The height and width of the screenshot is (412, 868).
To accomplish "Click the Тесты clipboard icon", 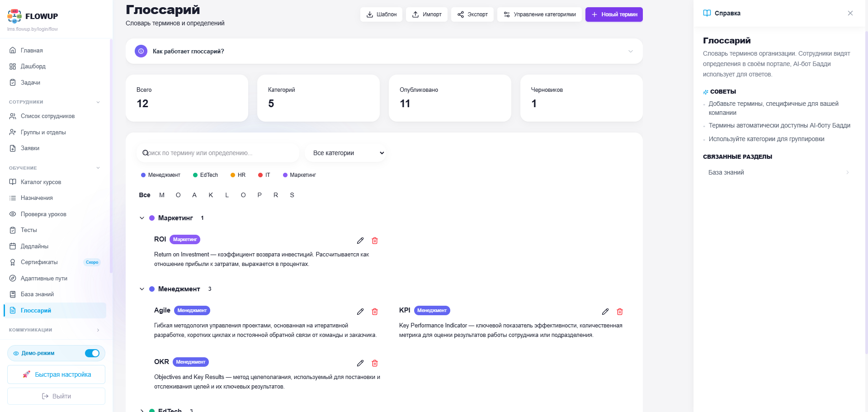I will [x=13, y=230].
